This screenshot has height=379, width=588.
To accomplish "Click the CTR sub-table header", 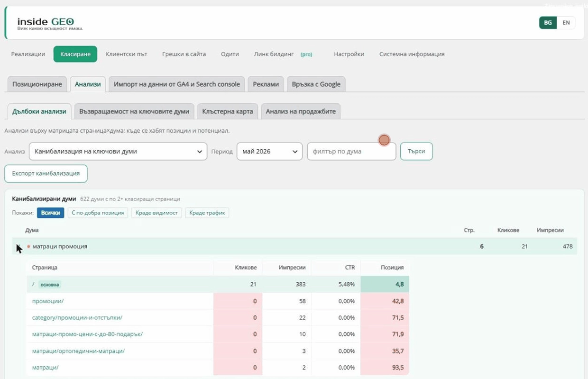I will 350,267.
